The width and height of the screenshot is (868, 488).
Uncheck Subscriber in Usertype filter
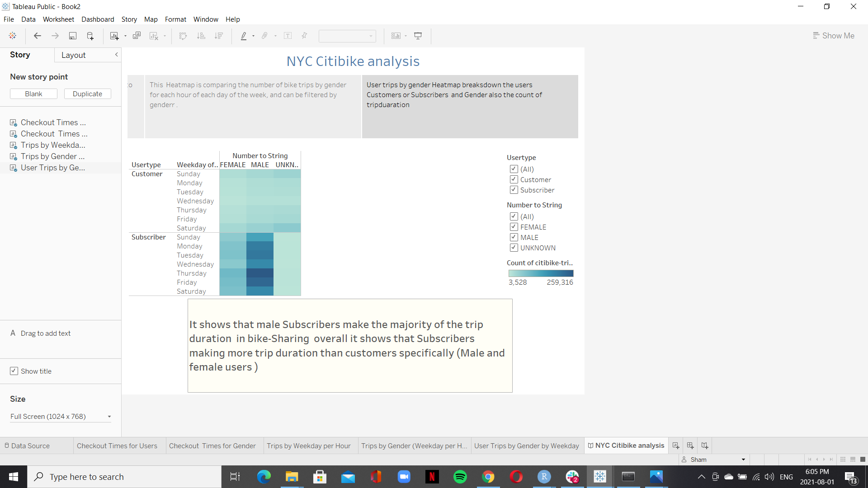point(514,190)
